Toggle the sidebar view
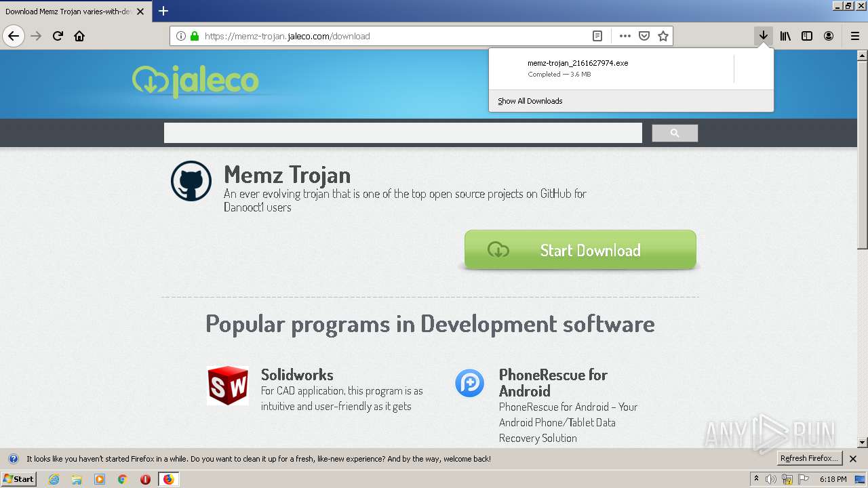This screenshot has height=488, width=868. [x=807, y=36]
